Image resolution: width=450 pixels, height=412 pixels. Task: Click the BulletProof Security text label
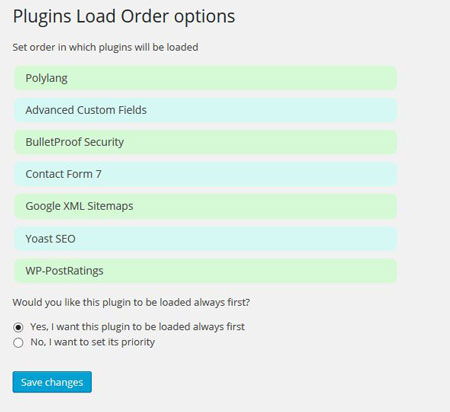75,142
